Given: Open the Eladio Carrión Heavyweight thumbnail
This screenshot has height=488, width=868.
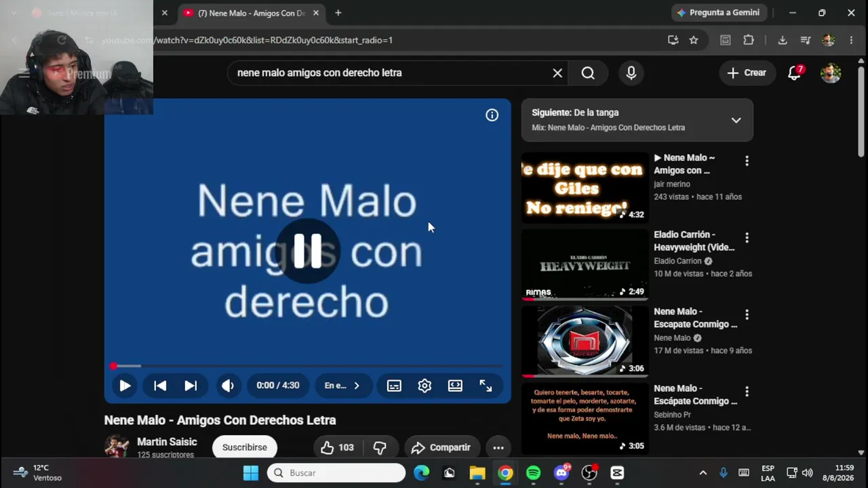Looking at the screenshot, I should tap(585, 264).
